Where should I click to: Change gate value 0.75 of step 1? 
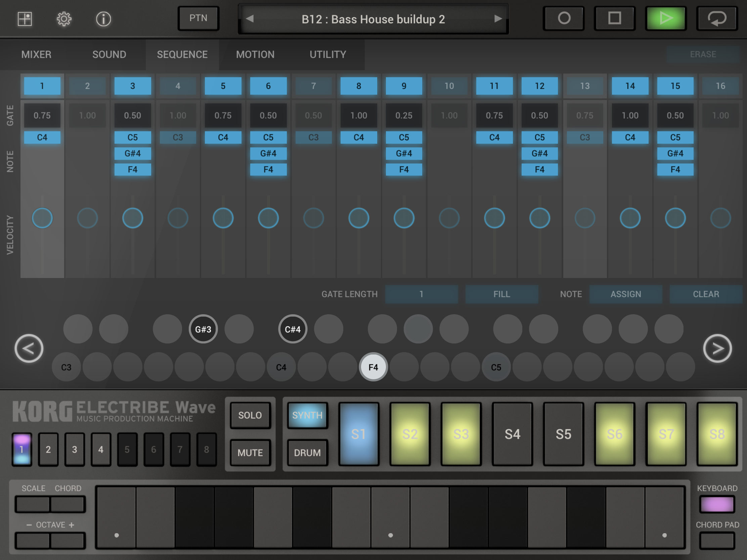tap(42, 115)
